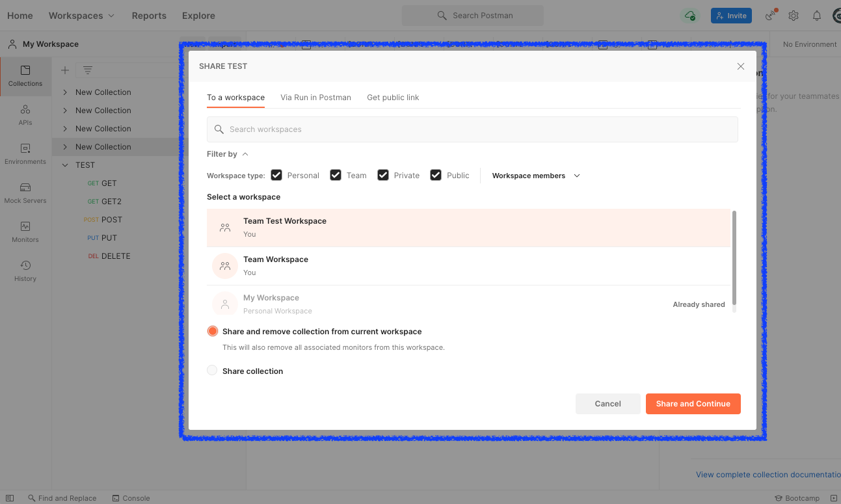This screenshot has height=504, width=841.
Task: Click the plus icon to create collection
Action: tap(65, 70)
